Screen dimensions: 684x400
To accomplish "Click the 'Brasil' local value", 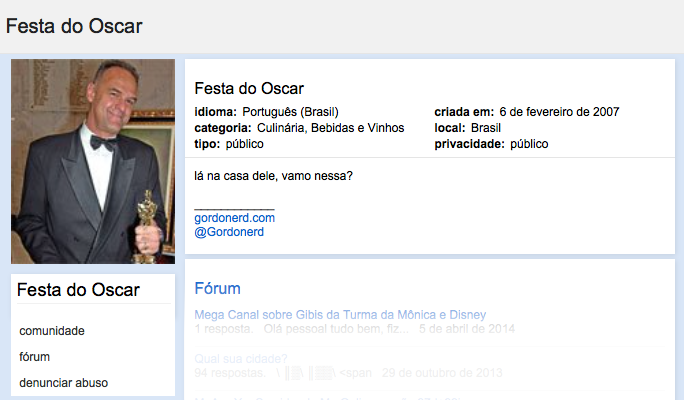I will (x=486, y=128).
